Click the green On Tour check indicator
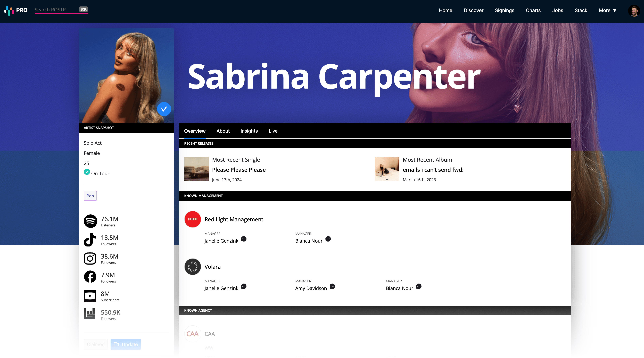Image resolution: width=644 pixels, height=358 pixels. 87,172
